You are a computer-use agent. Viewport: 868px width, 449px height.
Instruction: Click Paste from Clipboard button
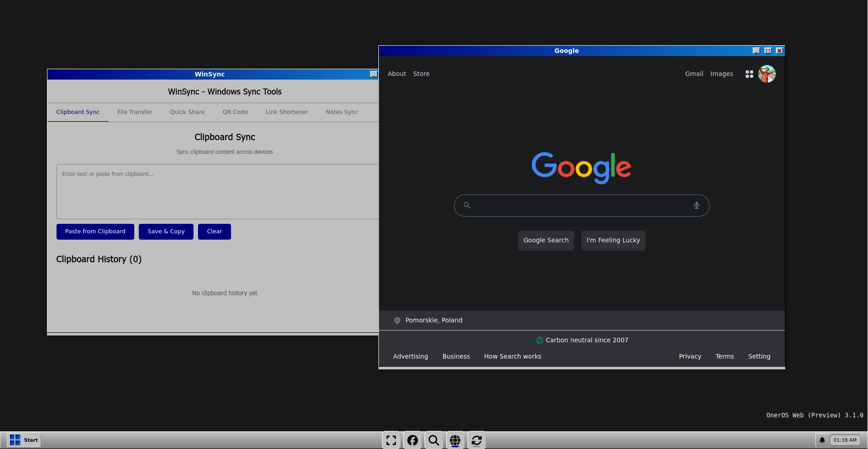tap(95, 232)
